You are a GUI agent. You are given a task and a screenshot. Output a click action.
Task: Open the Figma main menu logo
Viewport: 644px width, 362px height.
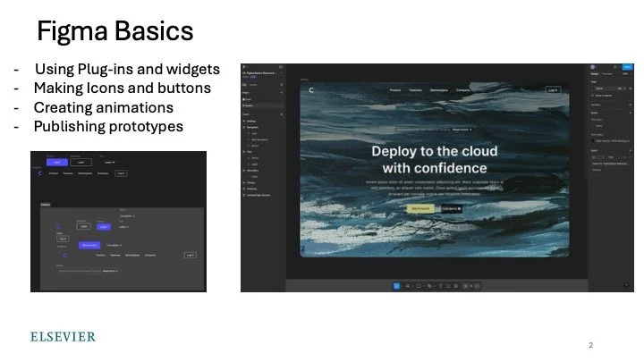point(244,67)
